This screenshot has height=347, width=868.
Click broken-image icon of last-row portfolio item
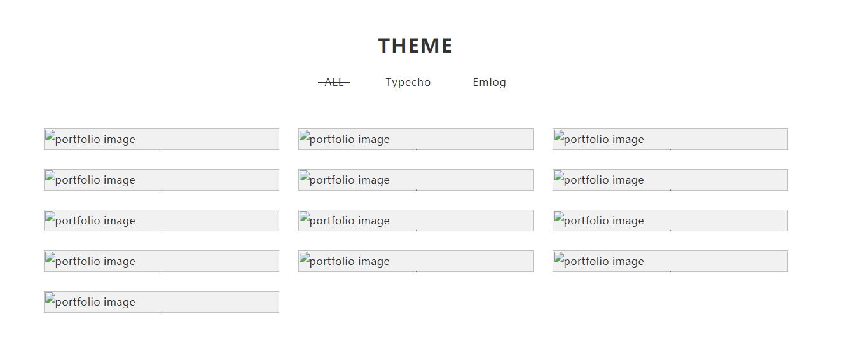pyautogui.click(x=50, y=298)
